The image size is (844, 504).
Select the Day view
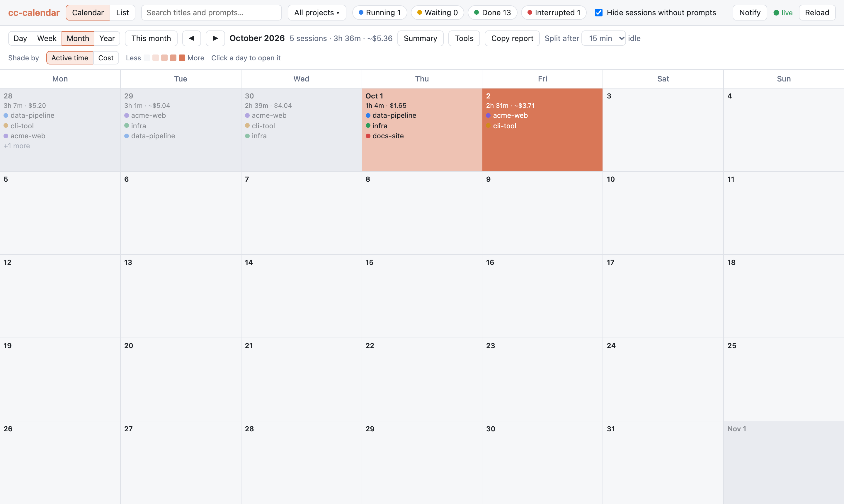coord(20,38)
